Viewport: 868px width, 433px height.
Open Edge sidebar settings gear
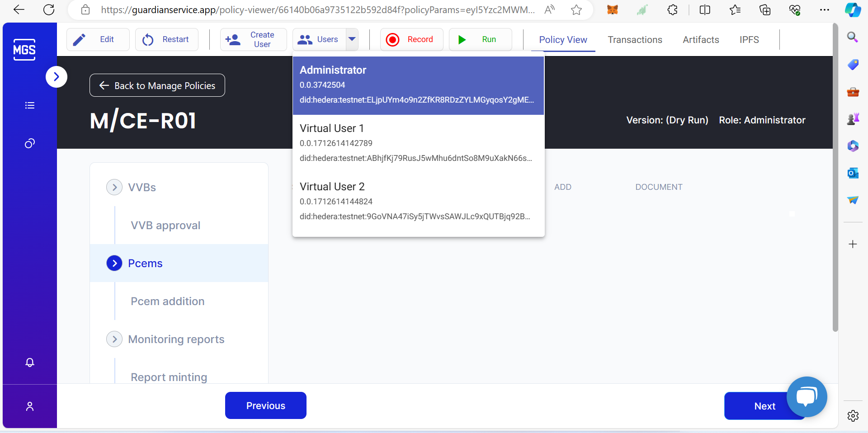[853, 416]
